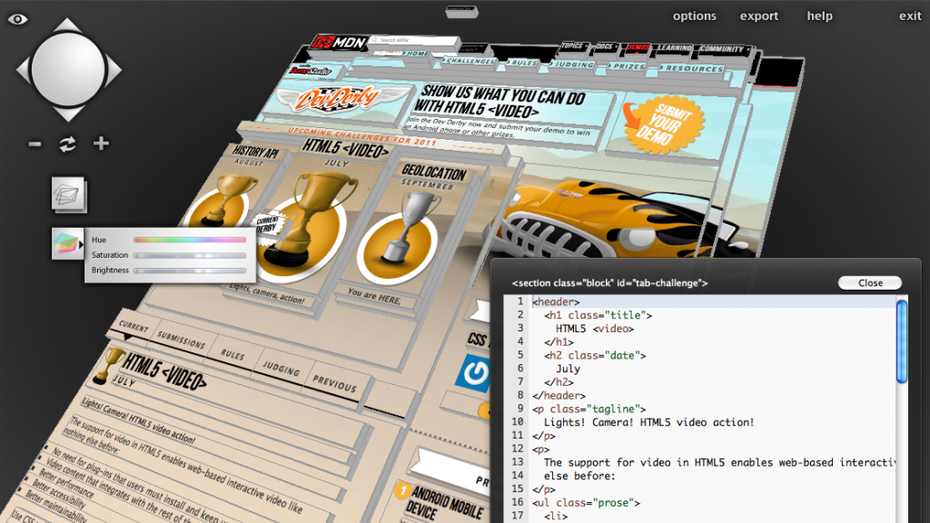Adjust the Hue slider
This screenshot has width=930, height=523.
click(190, 240)
